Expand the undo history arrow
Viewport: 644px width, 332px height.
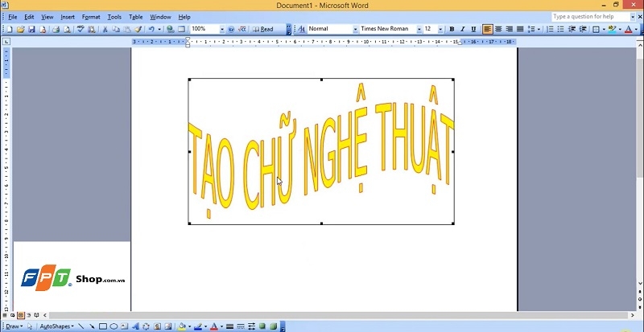159,29
